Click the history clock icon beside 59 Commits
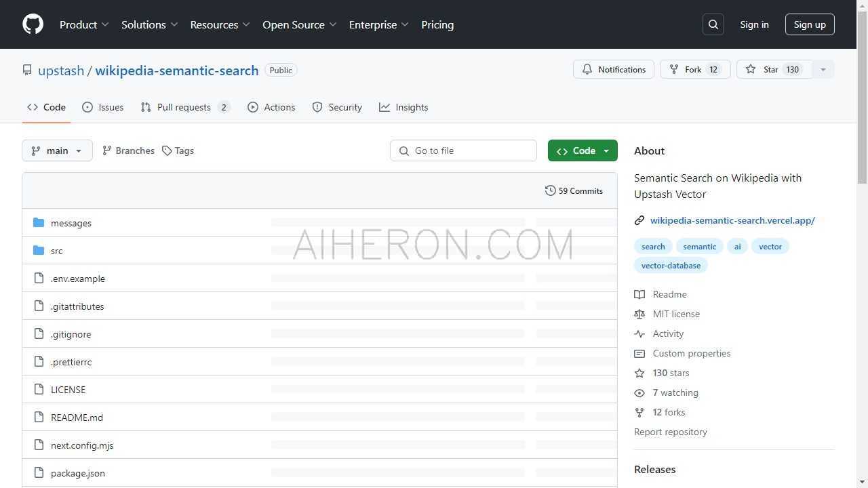Viewport: 868px width, 488px height. [551, 190]
